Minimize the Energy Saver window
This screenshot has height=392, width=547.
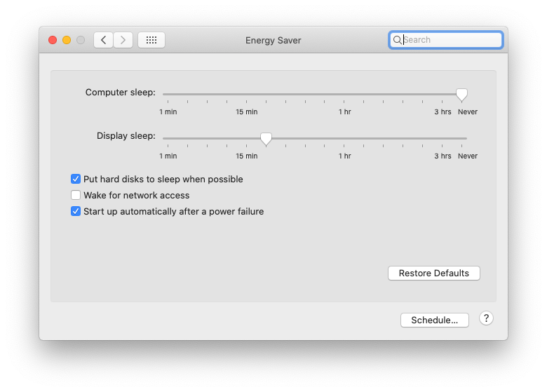(67, 40)
